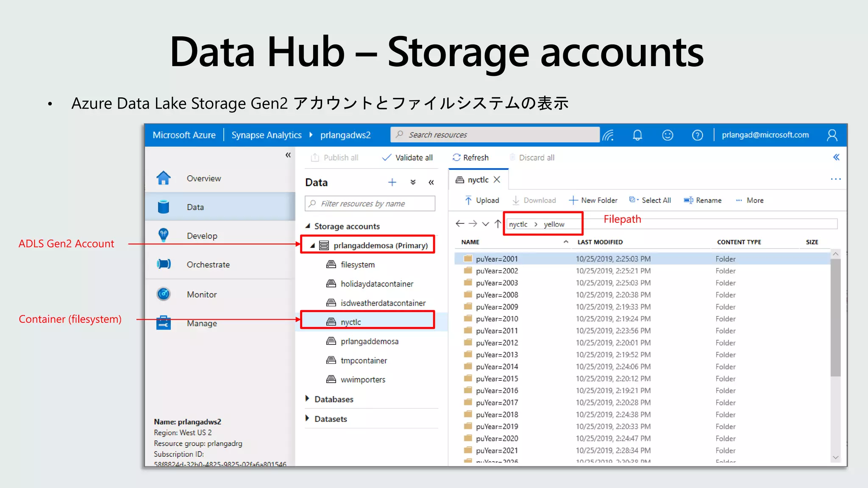The width and height of the screenshot is (868, 488).
Task: Open the path history dropdown arrow
Action: click(x=485, y=224)
